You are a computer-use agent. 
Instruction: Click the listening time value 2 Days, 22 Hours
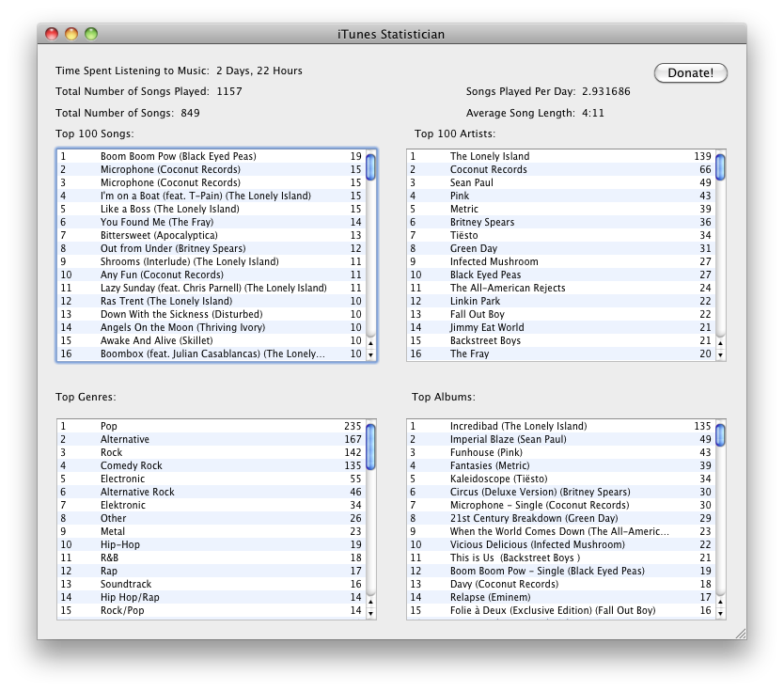pyautogui.click(x=259, y=71)
